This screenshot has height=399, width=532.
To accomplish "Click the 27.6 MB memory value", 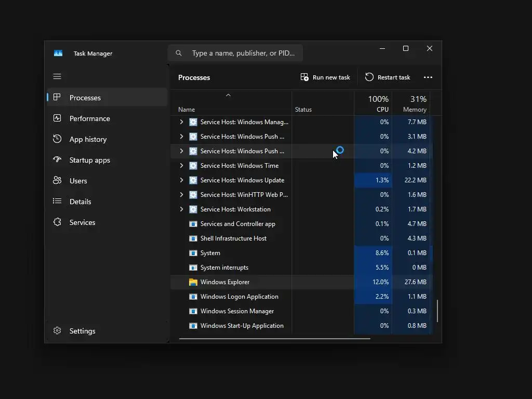I will (x=415, y=282).
